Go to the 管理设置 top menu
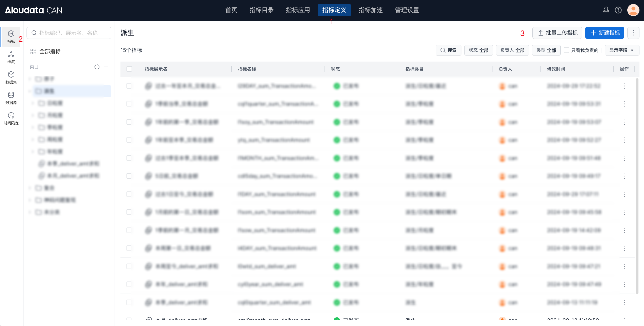The image size is (644, 326). [x=407, y=10]
